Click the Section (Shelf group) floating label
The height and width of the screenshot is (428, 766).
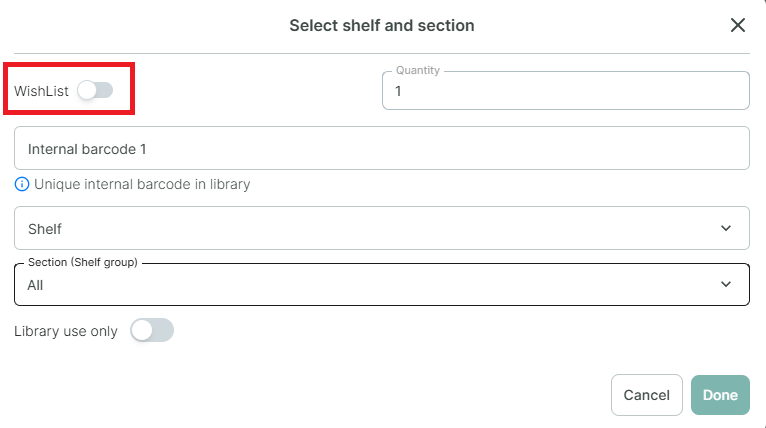click(83, 262)
